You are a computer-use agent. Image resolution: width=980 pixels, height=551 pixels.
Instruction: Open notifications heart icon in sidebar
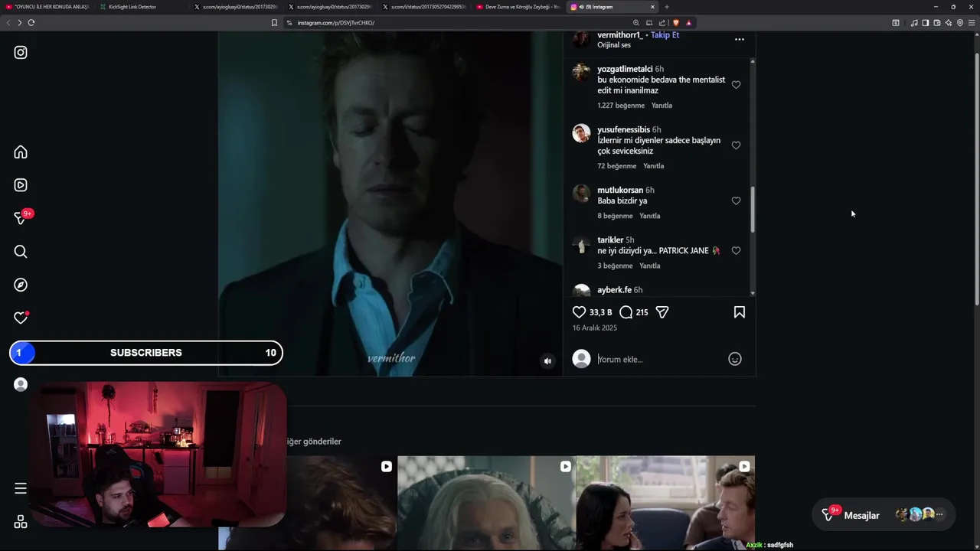pos(21,318)
